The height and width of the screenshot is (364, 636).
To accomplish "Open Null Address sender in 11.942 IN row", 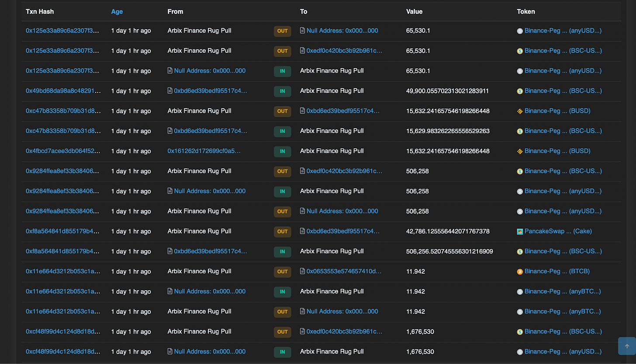I will [x=210, y=292].
